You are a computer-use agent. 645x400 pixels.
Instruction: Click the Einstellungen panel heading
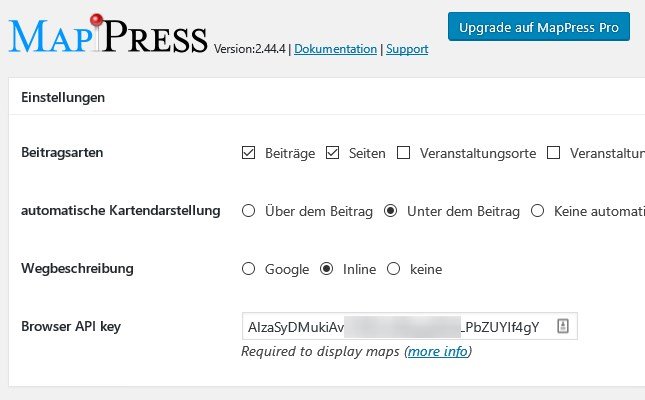click(x=63, y=98)
